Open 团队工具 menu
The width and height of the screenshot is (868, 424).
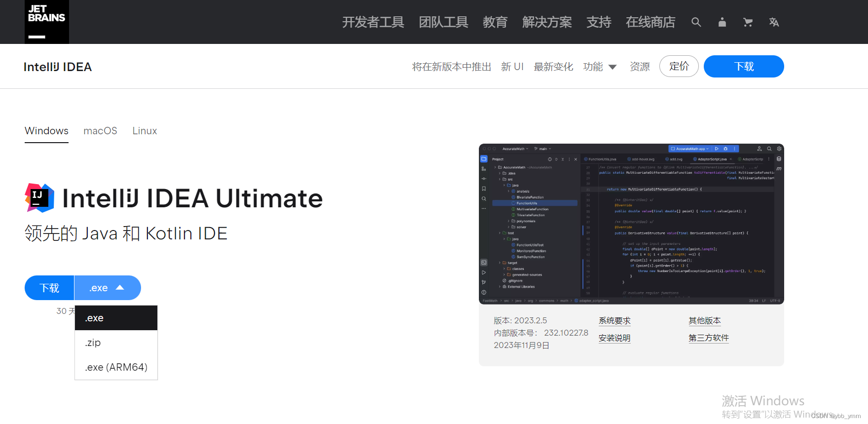443,22
